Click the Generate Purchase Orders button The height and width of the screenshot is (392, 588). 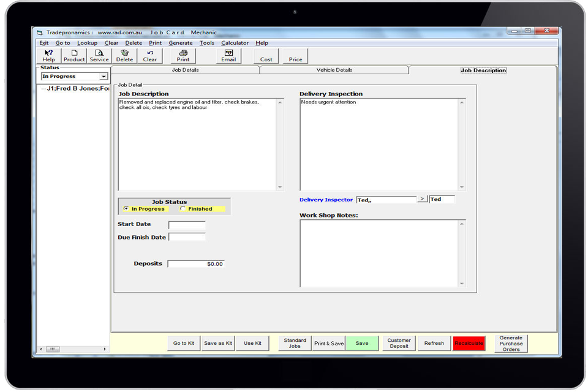(x=511, y=343)
